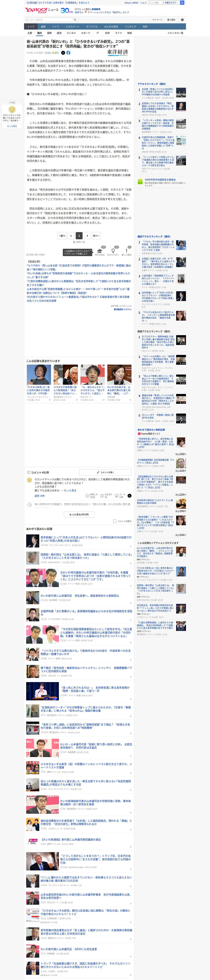This screenshot has height=980, width=210.
Task: Click the blue web search magnifier button
Action: click(x=182, y=3)
